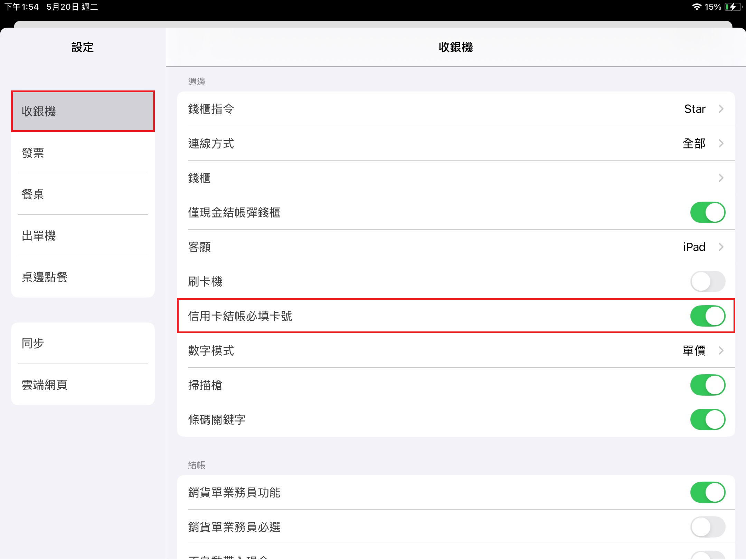Toggle 條碼關鍵字 switch

pyautogui.click(x=707, y=419)
